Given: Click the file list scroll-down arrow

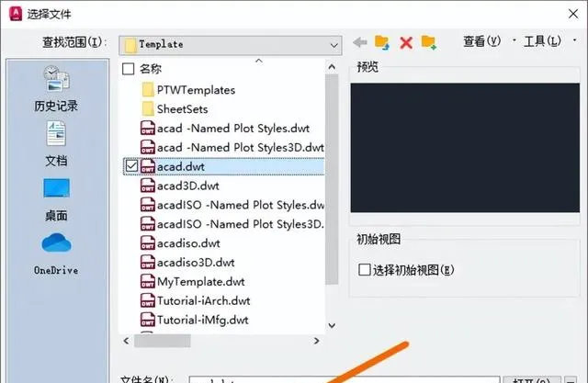Looking at the screenshot, I should pos(332,325).
